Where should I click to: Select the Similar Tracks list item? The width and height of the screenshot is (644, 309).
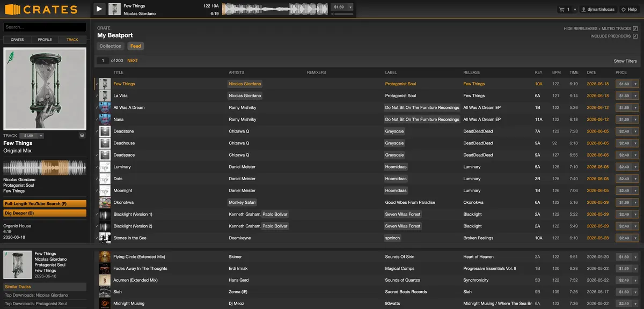[45, 287]
